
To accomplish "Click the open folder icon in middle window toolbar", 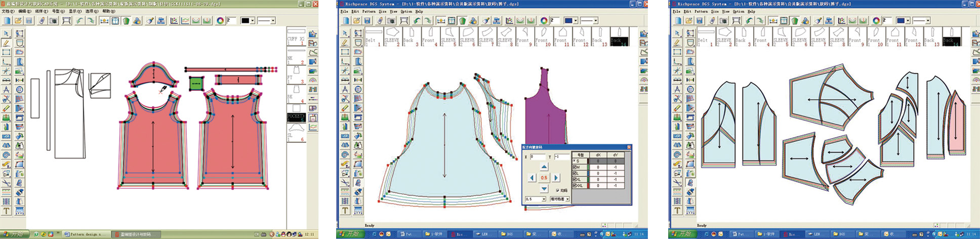I will [x=356, y=21].
